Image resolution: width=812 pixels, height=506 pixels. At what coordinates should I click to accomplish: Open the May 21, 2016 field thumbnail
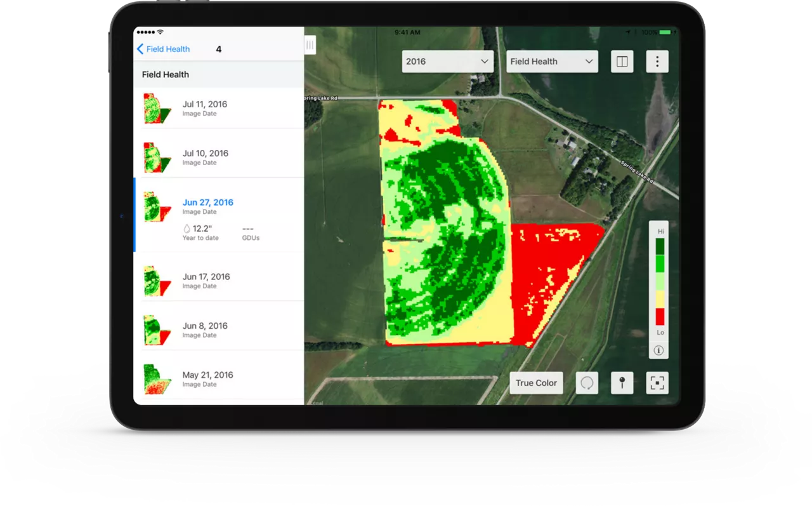pos(157,379)
